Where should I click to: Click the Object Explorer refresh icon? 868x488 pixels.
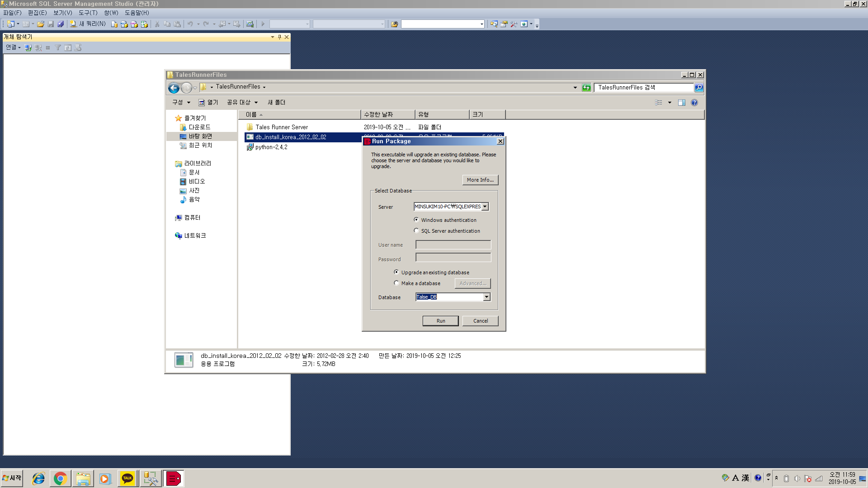tap(68, 47)
